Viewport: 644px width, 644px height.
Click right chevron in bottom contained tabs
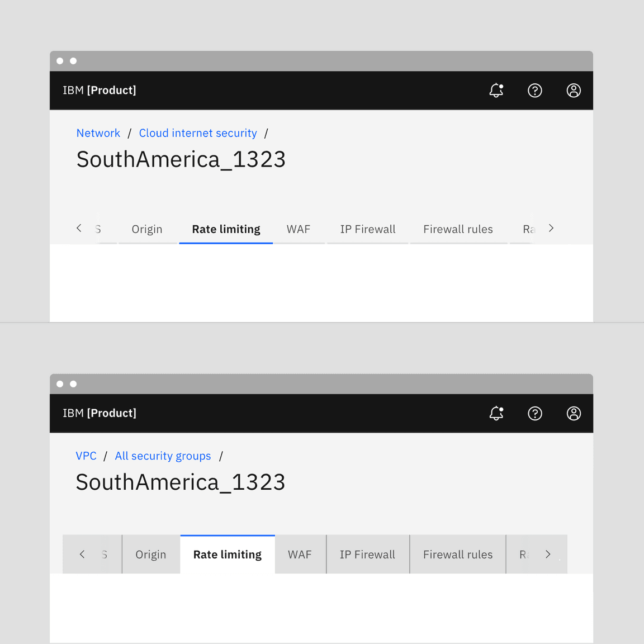tap(548, 554)
